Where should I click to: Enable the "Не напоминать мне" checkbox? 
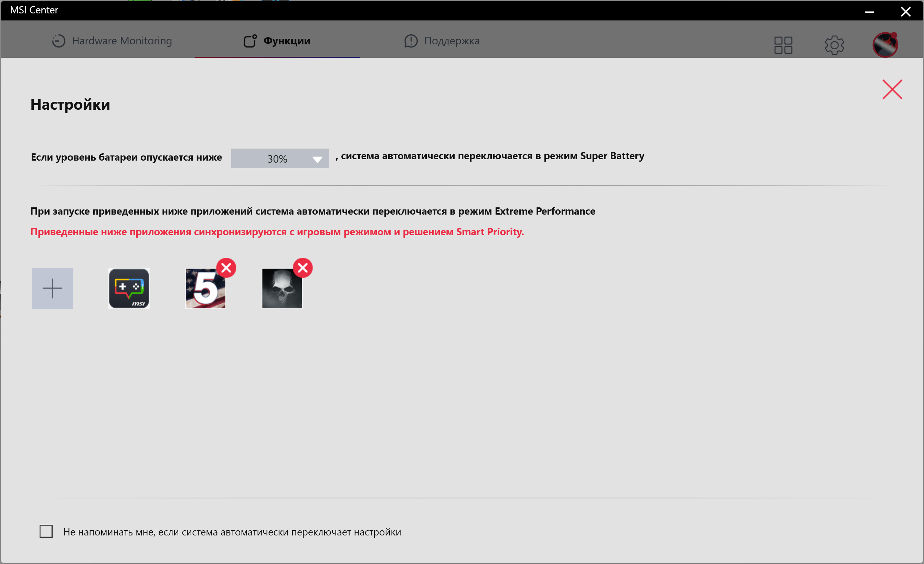pyautogui.click(x=46, y=531)
